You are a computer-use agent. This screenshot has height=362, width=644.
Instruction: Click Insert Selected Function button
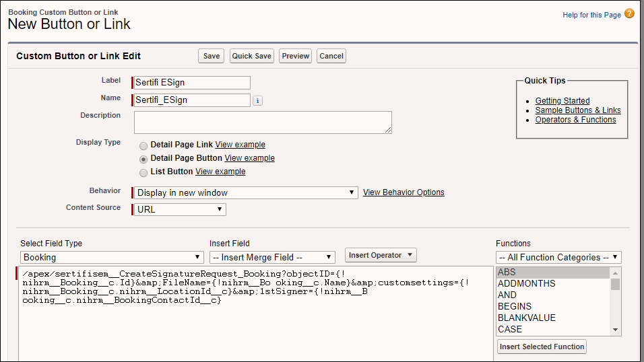tap(542, 347)
